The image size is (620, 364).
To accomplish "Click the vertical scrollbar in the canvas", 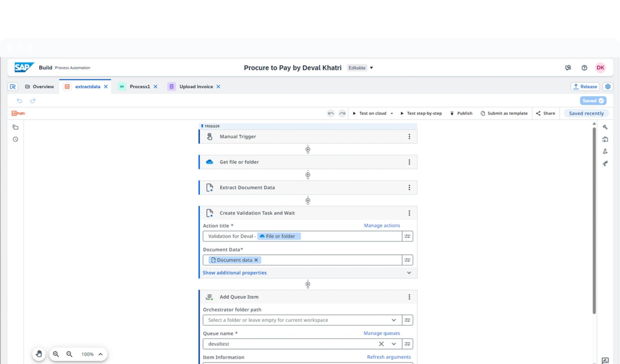I will [x=594, y=218].
